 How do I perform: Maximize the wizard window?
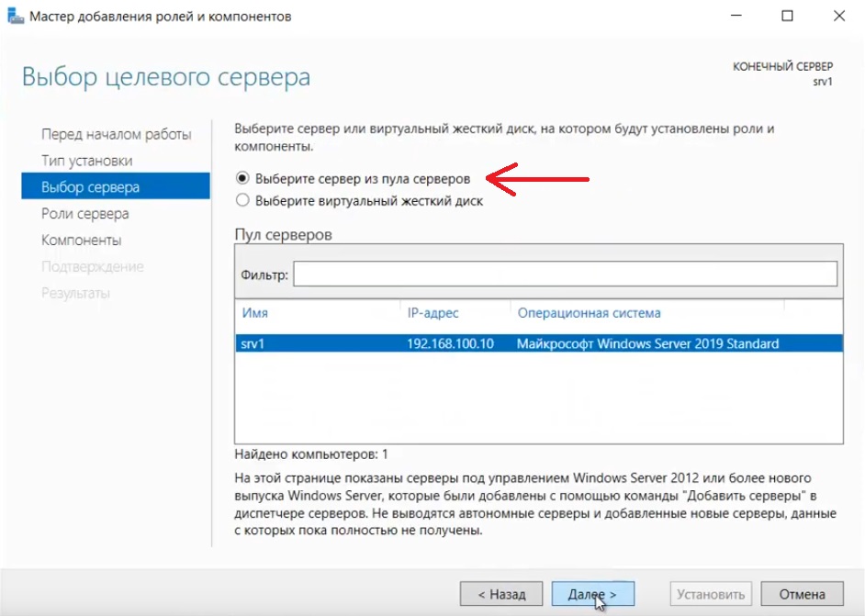[x=787, y=17]
